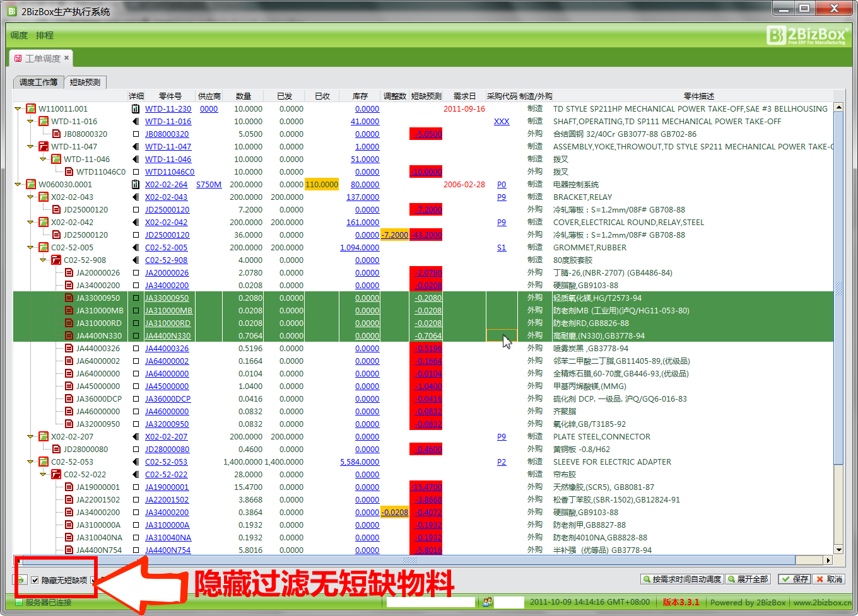Click detail square icon for JD28000080 row
This screenshot has width=858, height=616.
coord(136,449)
